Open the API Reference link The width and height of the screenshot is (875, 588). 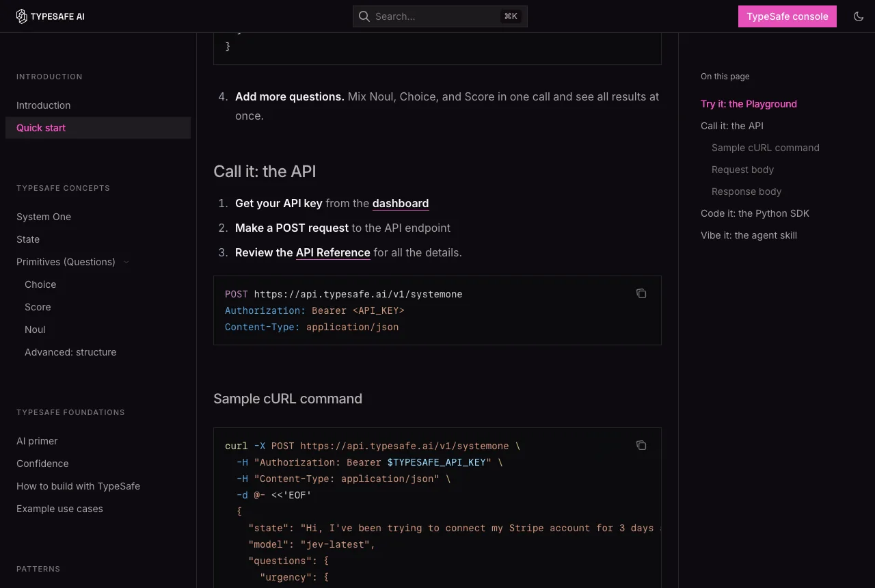[333, 252]
